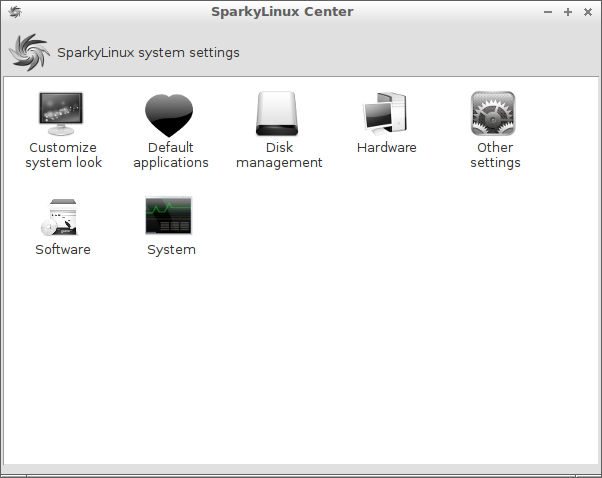The width and height of the screenshot is (602, 478).
Task: Click the large SparkyLinux swirl logo in header
Action: pos(30,52)
